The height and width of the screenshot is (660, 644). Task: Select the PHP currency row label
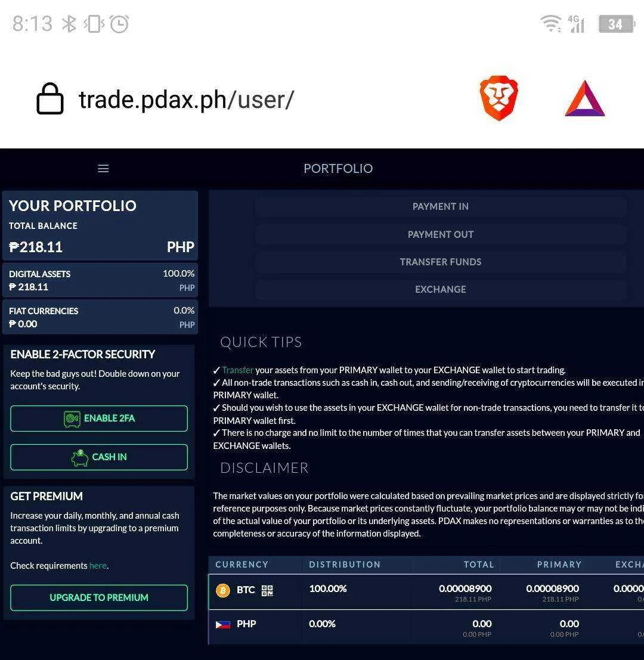click(246, 624)
